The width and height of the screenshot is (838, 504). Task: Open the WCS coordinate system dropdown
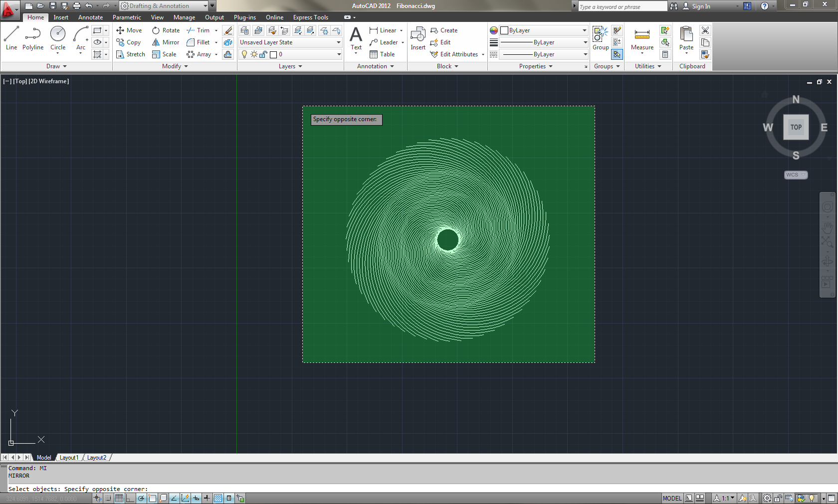796,175
